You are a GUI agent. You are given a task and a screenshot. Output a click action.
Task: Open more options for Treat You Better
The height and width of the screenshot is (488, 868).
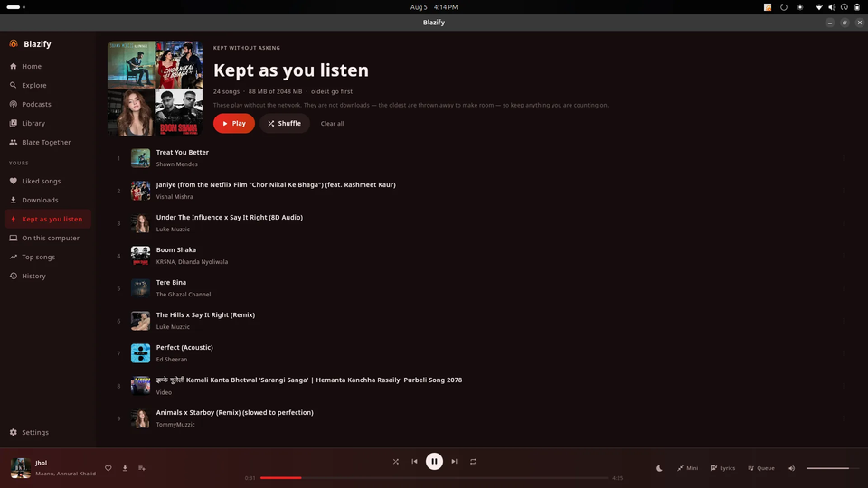tap(844, 158)
